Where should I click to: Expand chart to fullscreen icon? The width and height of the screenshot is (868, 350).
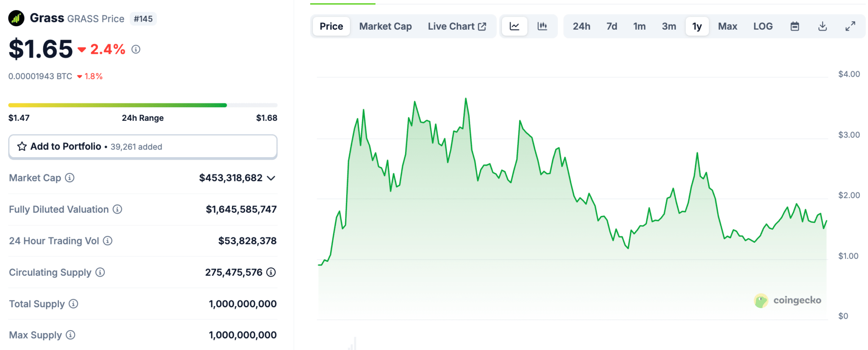[x=850, y=26]
